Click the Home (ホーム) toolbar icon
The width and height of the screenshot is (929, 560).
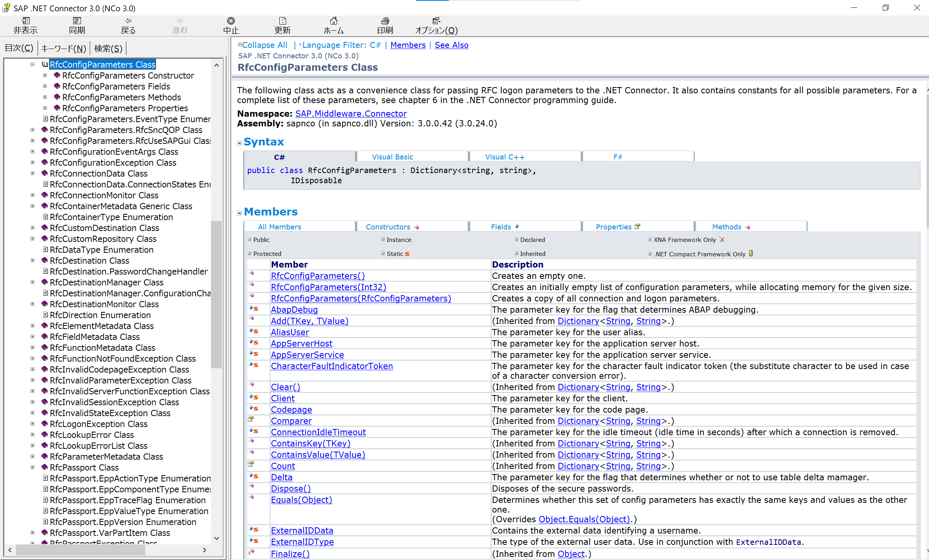pyautogui.click(x=334, y=21)
